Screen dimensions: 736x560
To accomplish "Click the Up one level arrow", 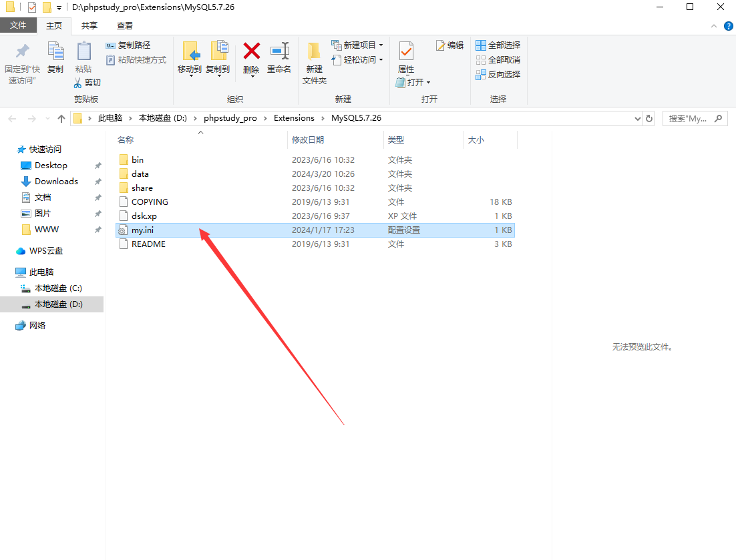I will point(61,118).
